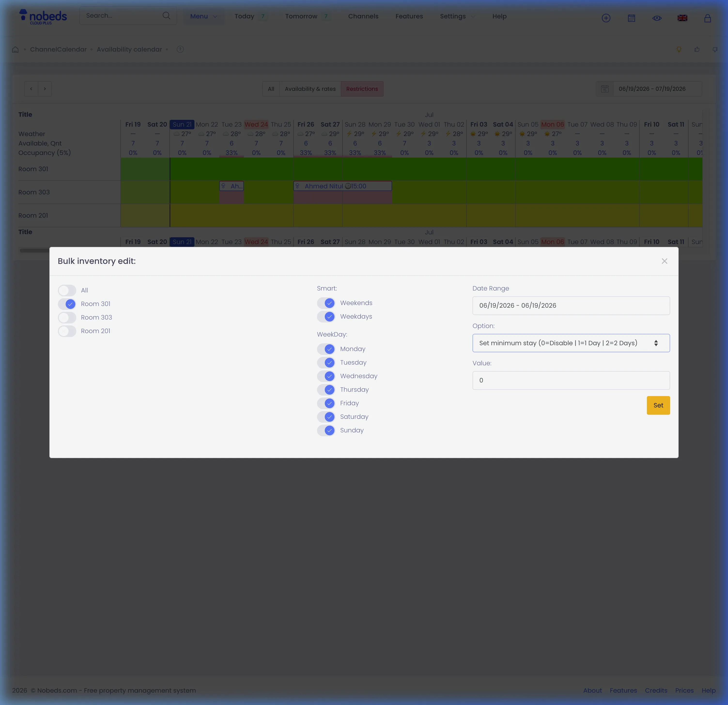Toggle the Saturday switch
The image size is (728, 705).
[x=326, y=417]
